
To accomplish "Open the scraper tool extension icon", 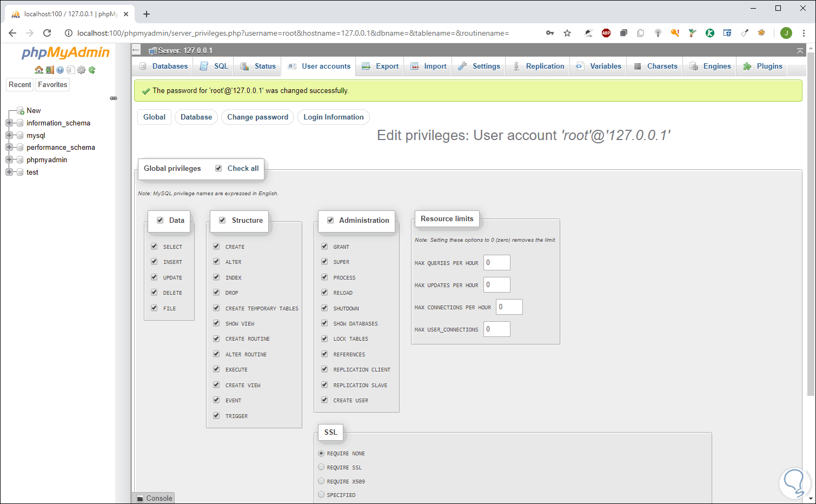I will point(745,33).
